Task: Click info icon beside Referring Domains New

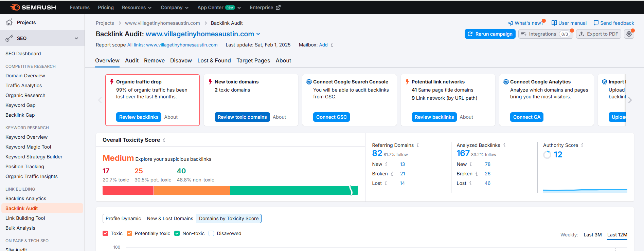Action: click(x=386, y=164)
